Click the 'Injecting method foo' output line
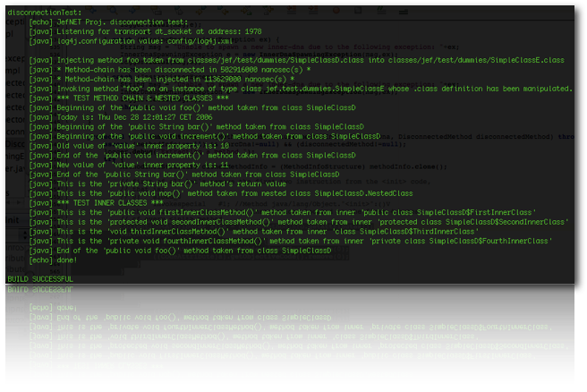Screen dimensions: 587x392 pyautogui.click(x=296, y=59)
